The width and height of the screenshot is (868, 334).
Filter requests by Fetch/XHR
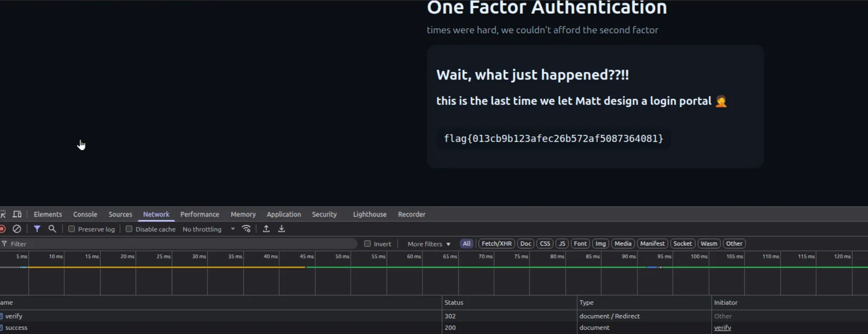coord(496,243)
